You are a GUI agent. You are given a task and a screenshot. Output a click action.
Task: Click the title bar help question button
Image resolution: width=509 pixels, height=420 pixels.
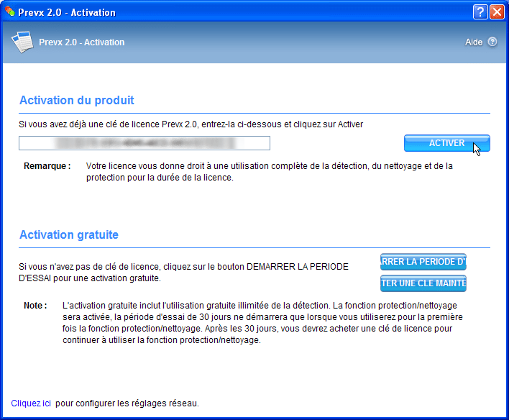coord(480,12)
